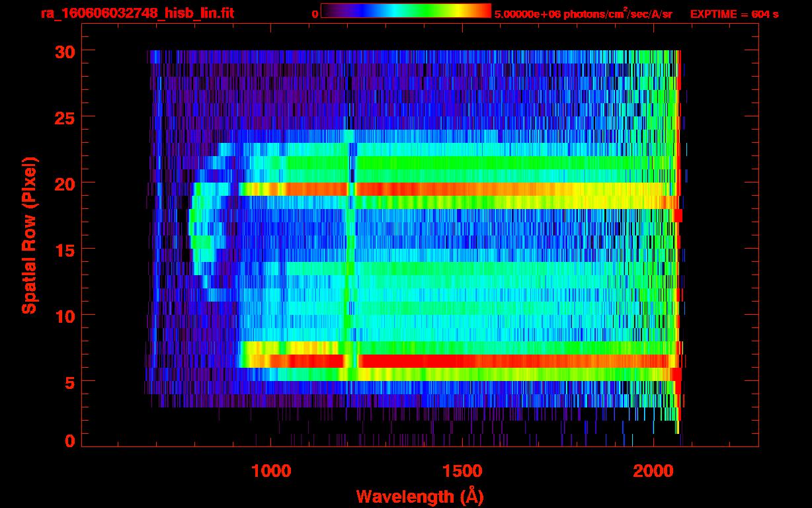Click the EXPTIME = 604 s text
Image resolution: width=812 pixels, height=508 pixels.
click(734, 14)
